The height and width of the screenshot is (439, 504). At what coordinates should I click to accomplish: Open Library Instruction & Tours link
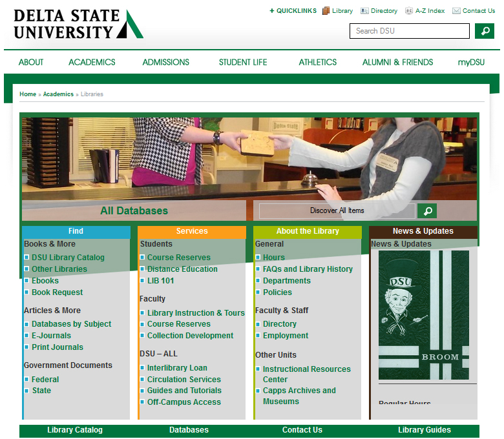[x=196, y=313]
